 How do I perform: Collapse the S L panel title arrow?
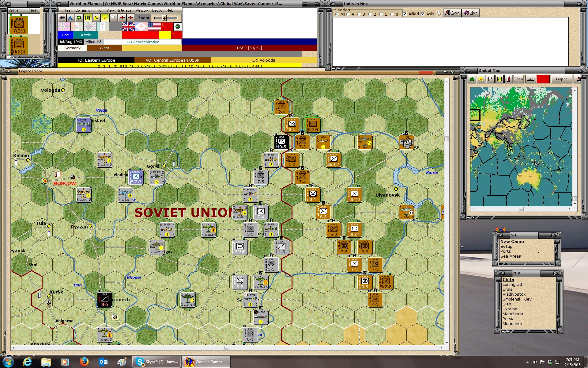(500, 235)
